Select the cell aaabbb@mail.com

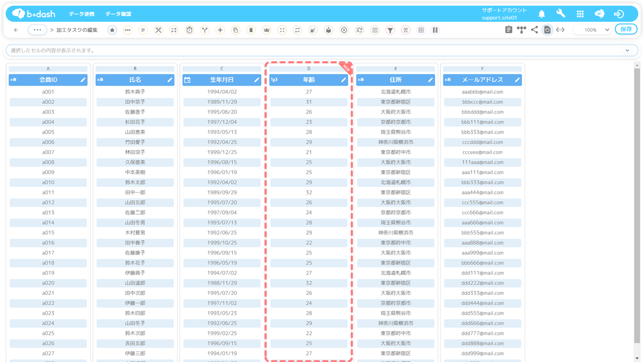pyautogui.click(x=482, y=92)
